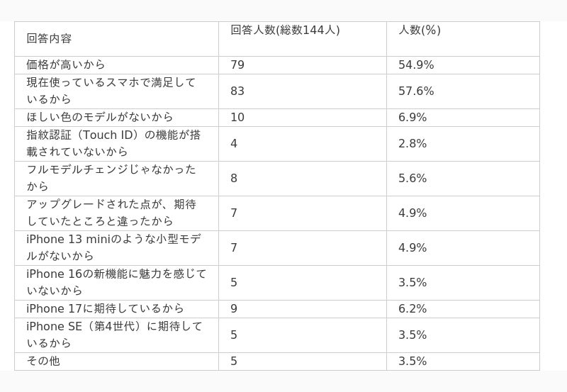Click the iPhone 17に期待しているから cell

[x=106, y=308]
